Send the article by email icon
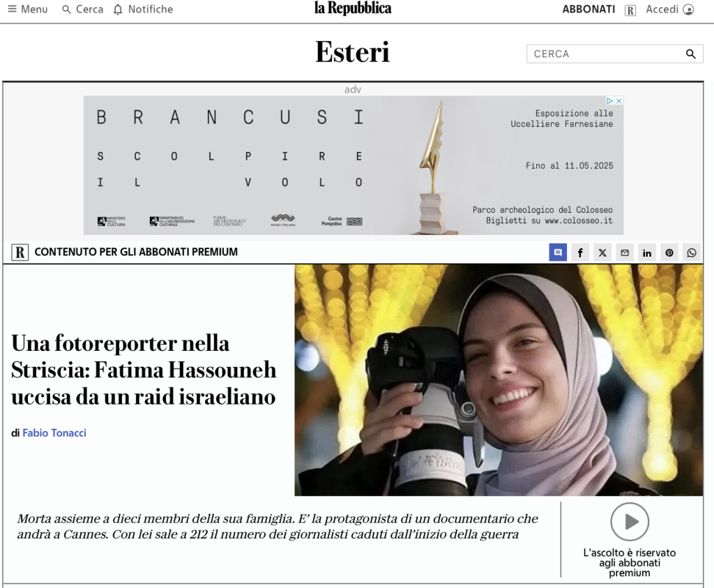 click(624, 252)
